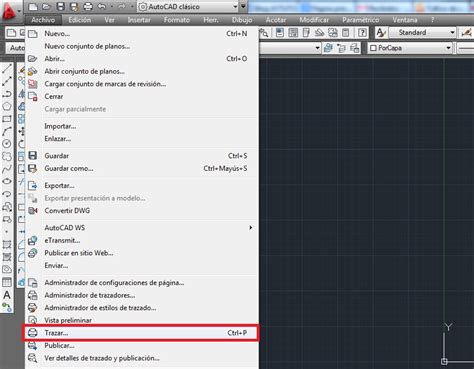The image size is (474, 369).
Task: Choose Ver detalles de trazado y publicación
Action: [x=142, y=358]
